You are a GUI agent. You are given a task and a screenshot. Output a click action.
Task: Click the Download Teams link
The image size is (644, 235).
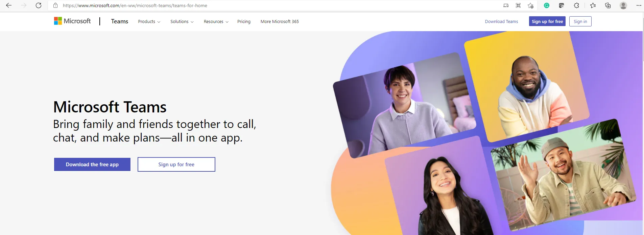(501, 21)
